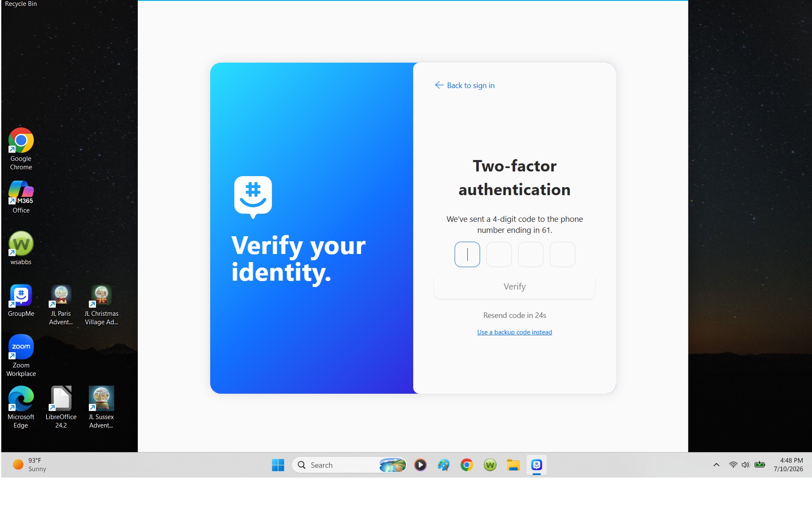This screenshot has width=812, height=508.
Task: Click the back arrow beside Back to sign in
Action: pos(439,85)
